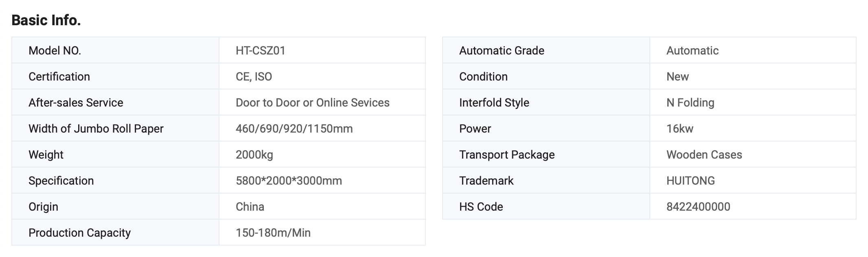Click Door to Door or Online Sevices text
Image resolution: width=868 pixels, height=257 pixels.
312,102
